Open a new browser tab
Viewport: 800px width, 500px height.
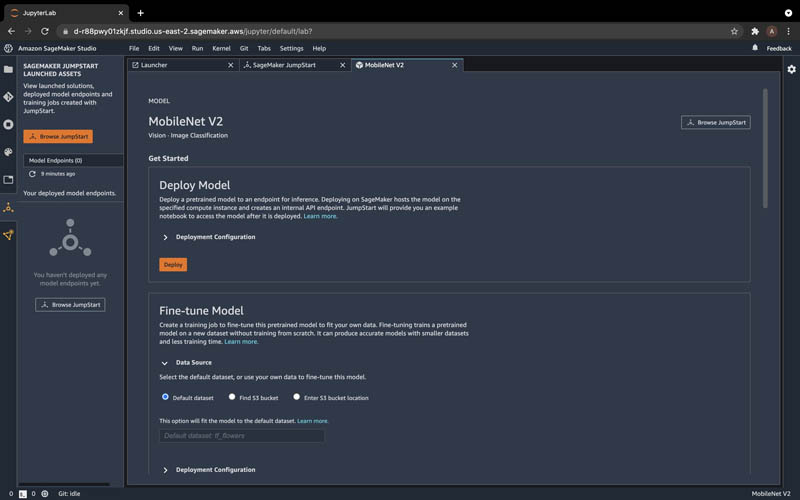coord(140,13)
